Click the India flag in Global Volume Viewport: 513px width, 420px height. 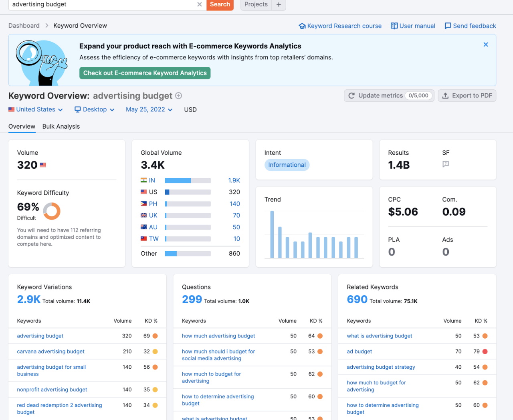click(x=143, y=180)
